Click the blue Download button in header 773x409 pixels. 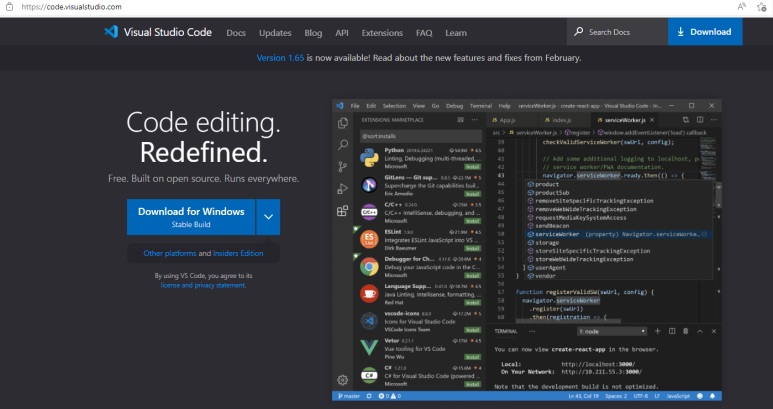click(705, 32)
